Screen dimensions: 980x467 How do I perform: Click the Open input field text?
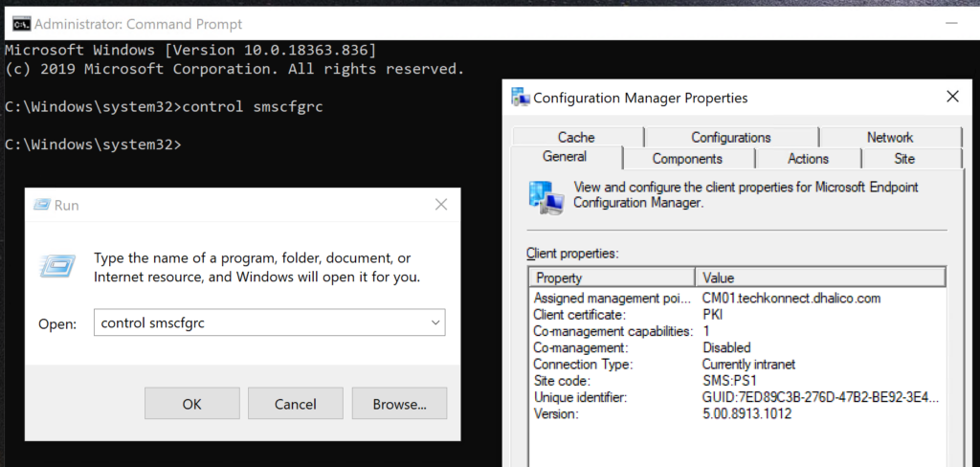click(152, 322)
